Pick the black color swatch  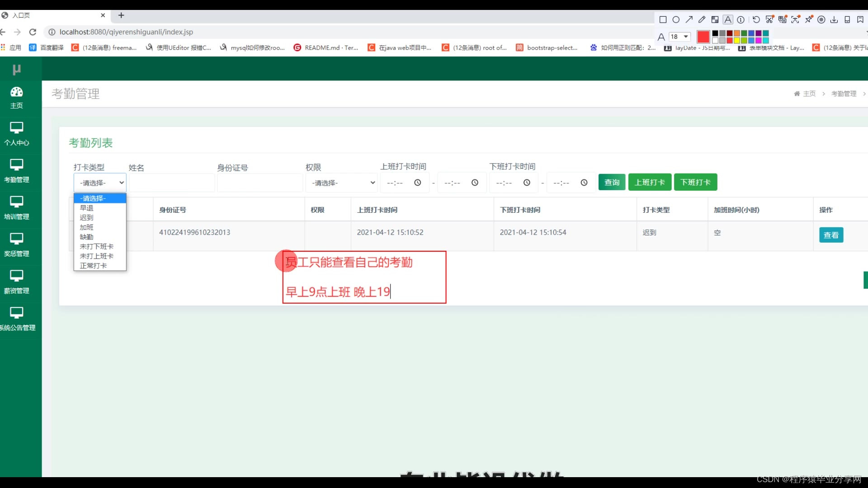pyautogui.click(x=715, y=33)
